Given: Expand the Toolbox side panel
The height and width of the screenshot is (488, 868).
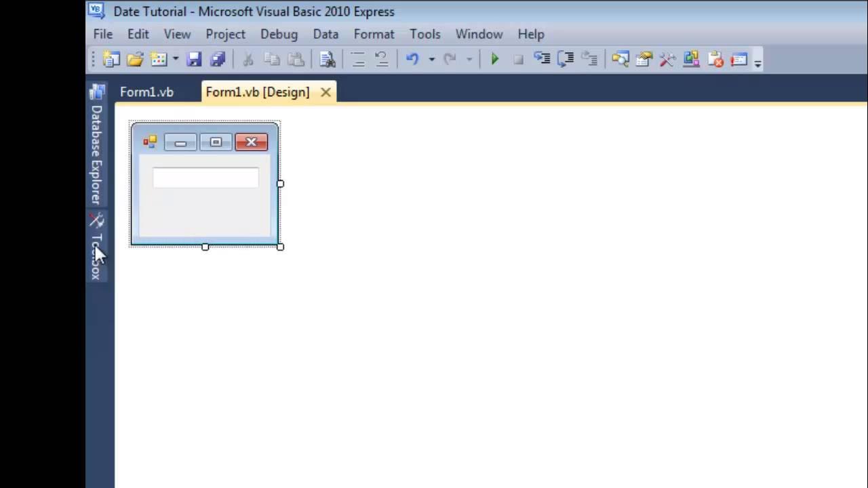Looking at the screenshot, I should (x=96, y=247).
